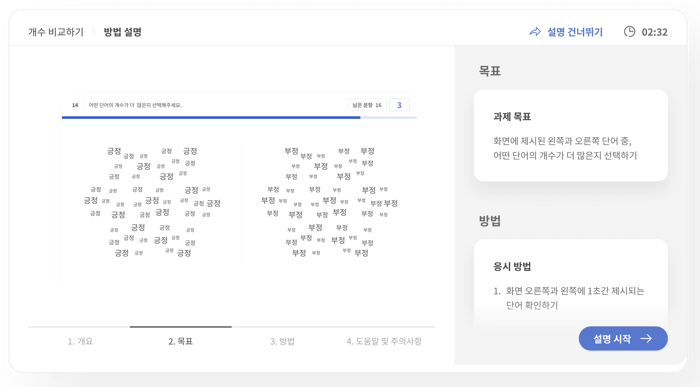Start the explanation with 설명 시작 button
This screenshot has width=700, height=387.
623,338
